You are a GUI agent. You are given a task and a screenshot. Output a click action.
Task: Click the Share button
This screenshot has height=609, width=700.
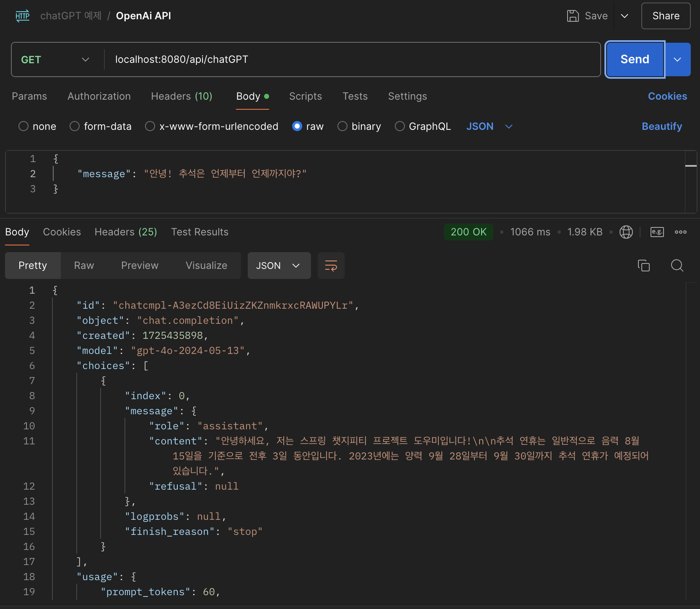(x=666, y=16)
